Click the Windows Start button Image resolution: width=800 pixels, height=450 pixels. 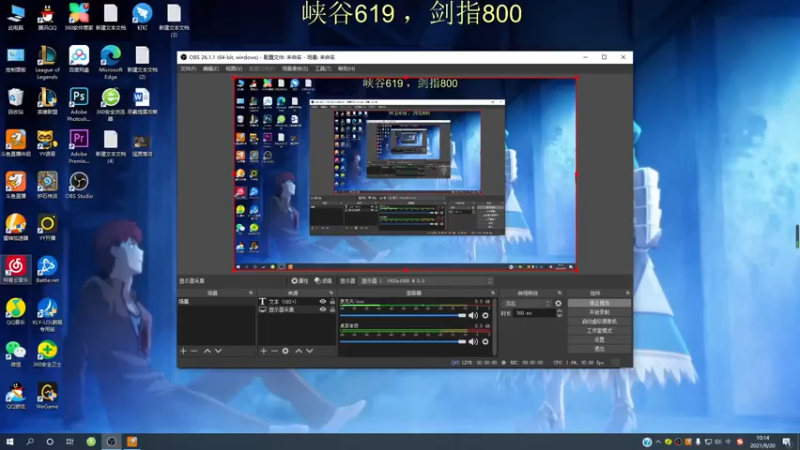[9, 442]
